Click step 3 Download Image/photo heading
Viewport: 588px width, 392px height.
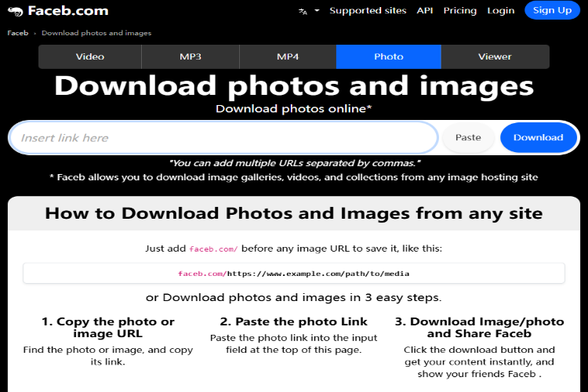pyautogui.click(x=479, y=328)
